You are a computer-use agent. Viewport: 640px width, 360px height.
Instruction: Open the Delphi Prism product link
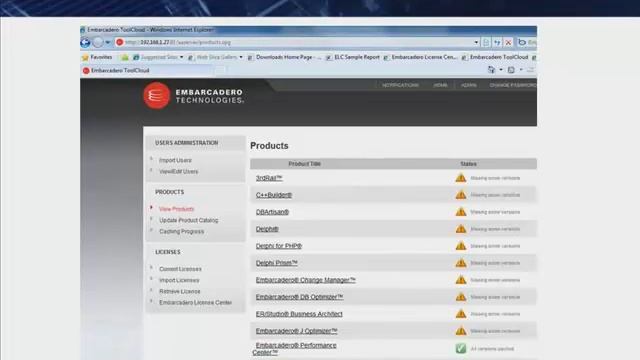point(276,263)
